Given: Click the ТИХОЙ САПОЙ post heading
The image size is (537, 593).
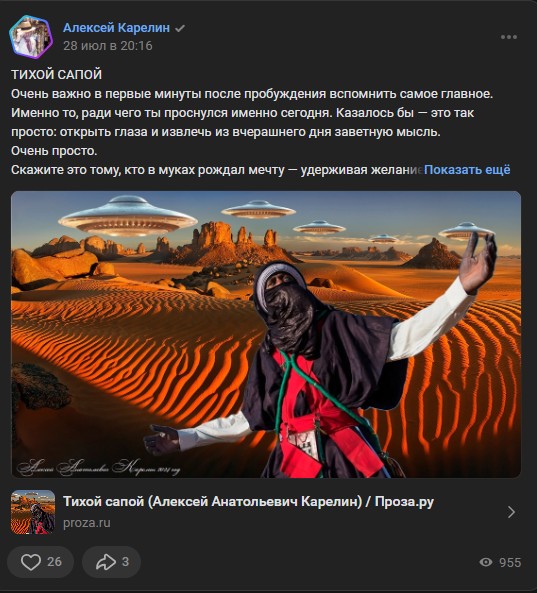Looking at the screenshot, I should (56, 75).
